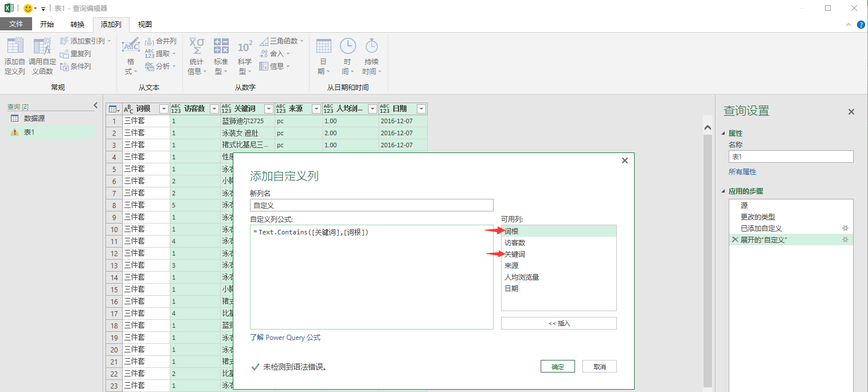868x392 pixels.
Task: Open the Parse (分析) dropdown
Action: 161,66
